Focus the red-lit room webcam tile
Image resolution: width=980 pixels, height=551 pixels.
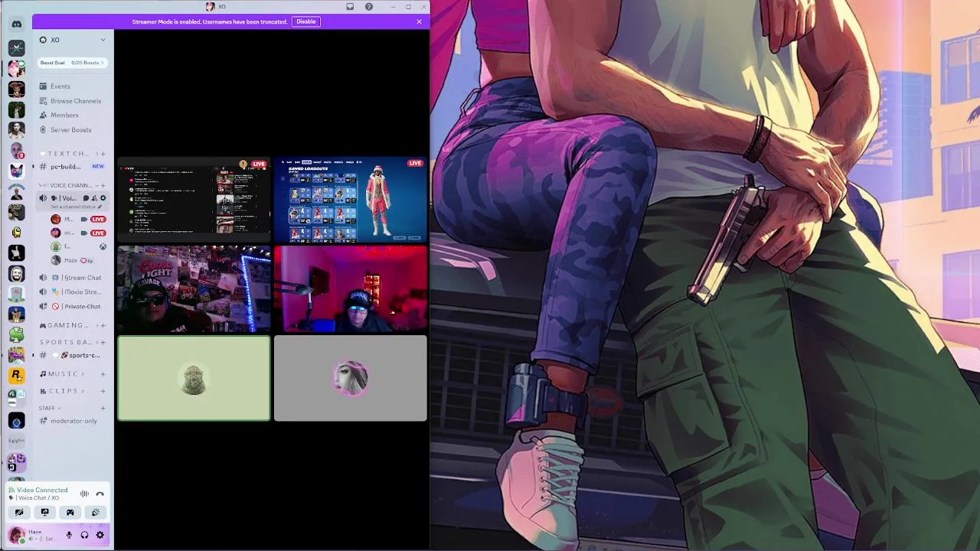point(351,289)
